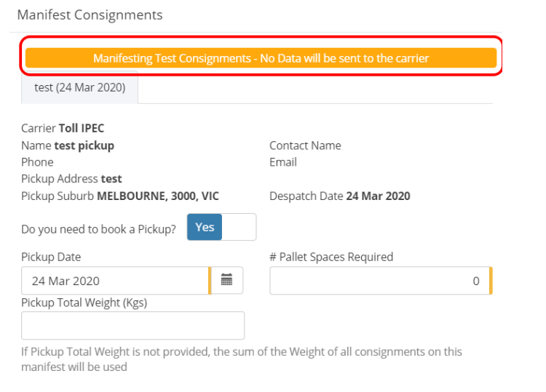Click the MELBOURNE, 3000, VIC suburb text
546x392 pixels.
(x=158, y=196)
